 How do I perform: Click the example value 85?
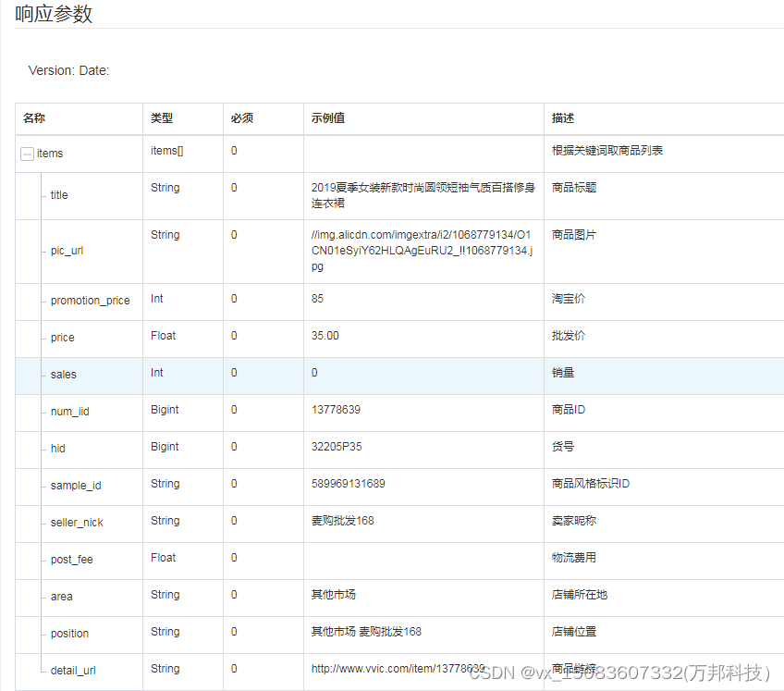(317, 299)
